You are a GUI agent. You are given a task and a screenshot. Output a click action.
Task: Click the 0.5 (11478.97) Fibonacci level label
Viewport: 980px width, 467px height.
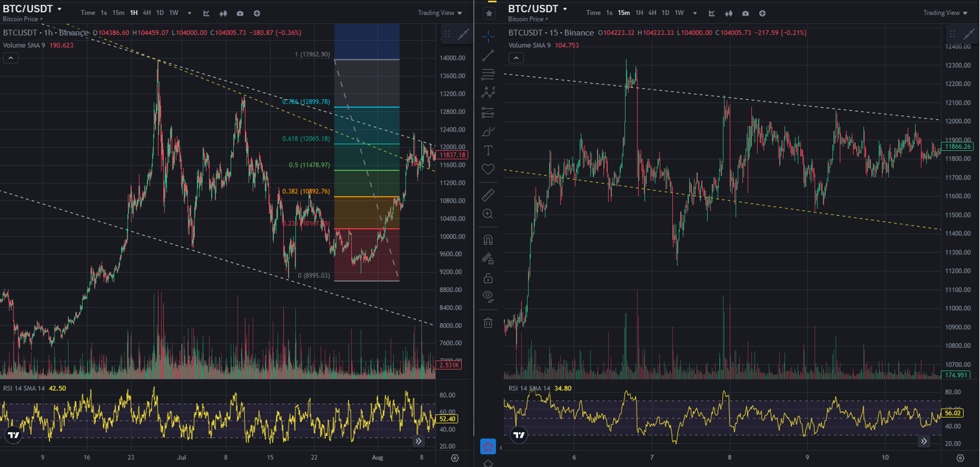click(309, 165)
